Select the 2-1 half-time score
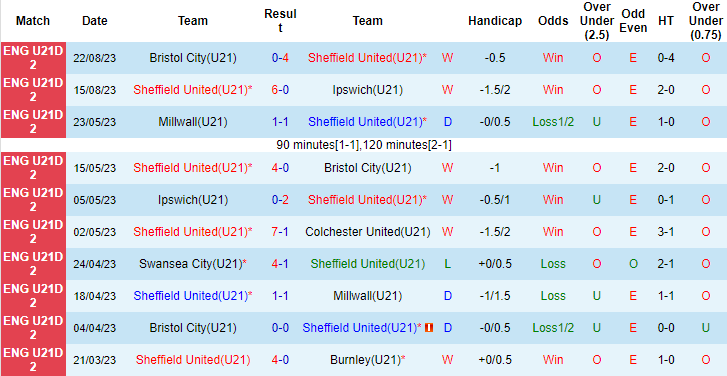727x376 pixels. [x=666, y=264]
